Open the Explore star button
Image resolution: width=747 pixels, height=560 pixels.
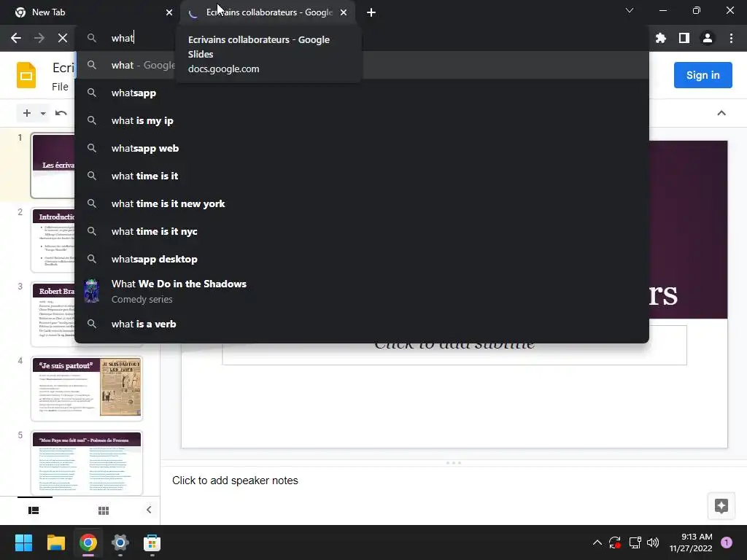tap(721, 506)
